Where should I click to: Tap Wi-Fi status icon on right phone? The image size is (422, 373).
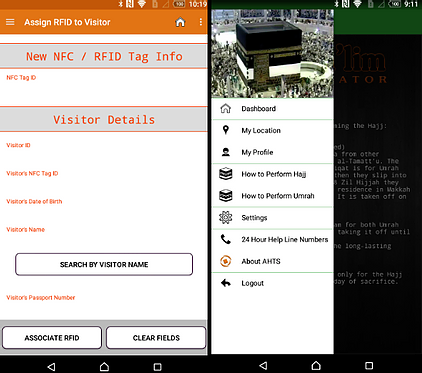tap(358, 4)
